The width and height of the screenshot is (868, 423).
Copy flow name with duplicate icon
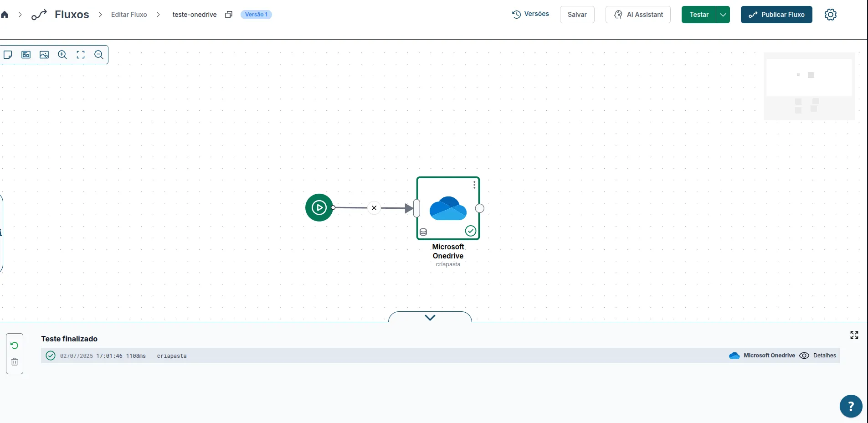click(x=229, y=15)
